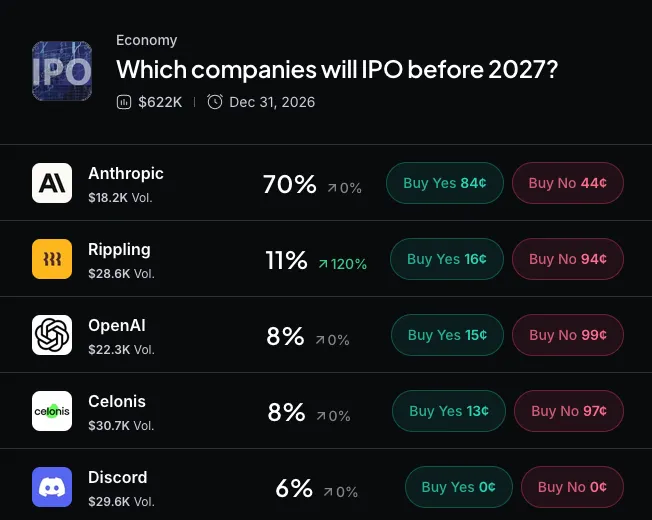Click the Rippling orange logo icon
Image resolution: width=652 pixels, height=520 pixels.
[52, 259]
